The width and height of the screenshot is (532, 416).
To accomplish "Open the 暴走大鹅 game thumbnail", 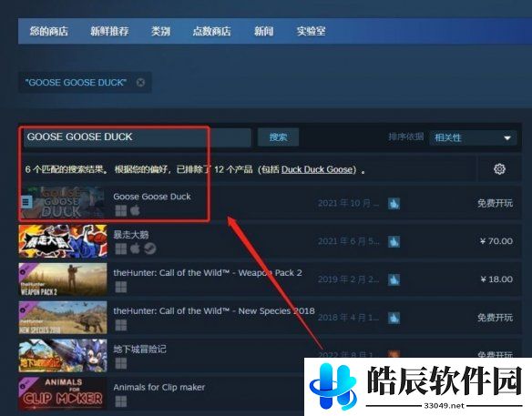I will (63, 241).
